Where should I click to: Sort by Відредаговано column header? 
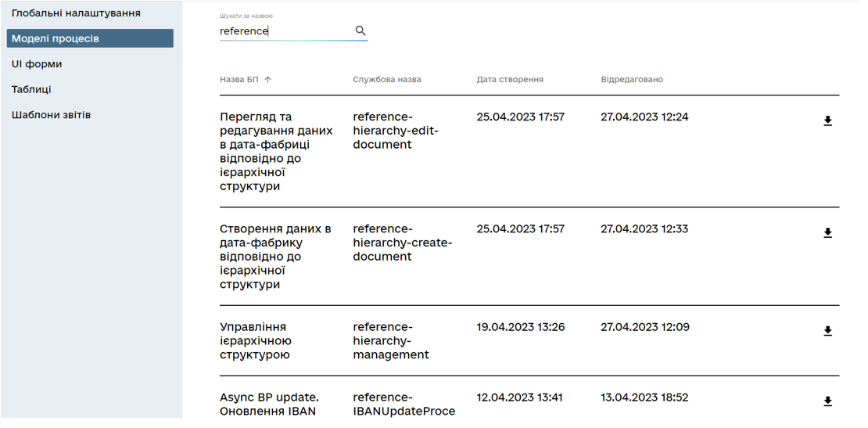coord(632,80)
